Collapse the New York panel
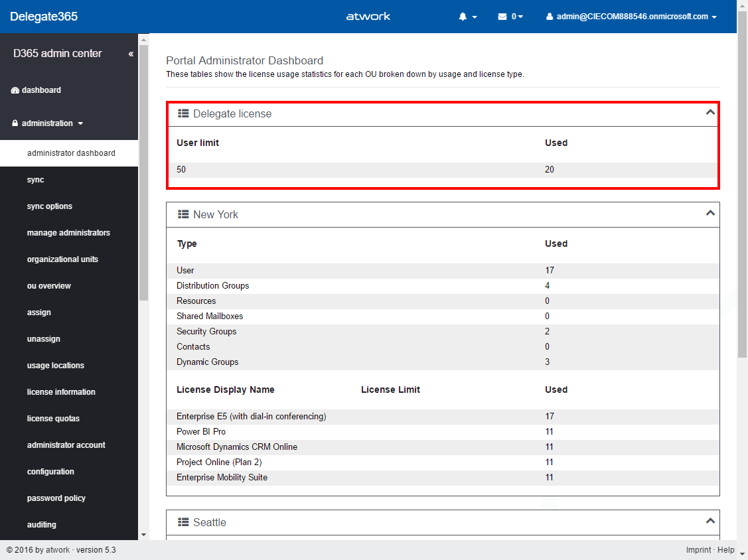The width and height of the screenshot is (748, 560). [x=710, y=214]
